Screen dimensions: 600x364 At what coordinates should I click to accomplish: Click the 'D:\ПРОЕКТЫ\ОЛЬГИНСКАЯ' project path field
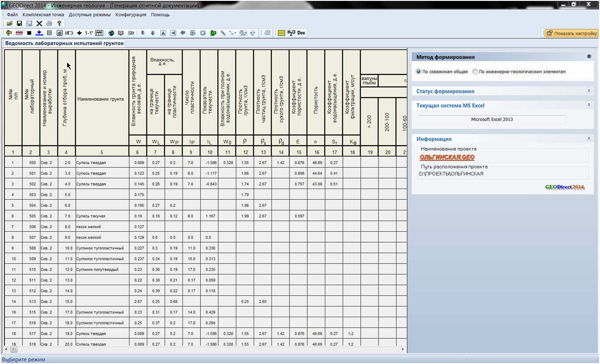click(503, 174)
